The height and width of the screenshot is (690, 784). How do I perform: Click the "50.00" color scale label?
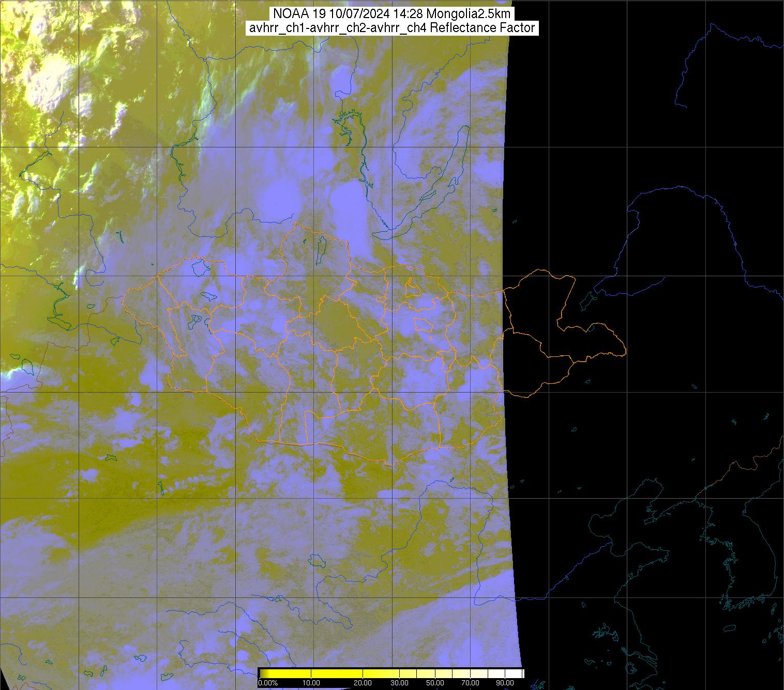tap(435, 683)
